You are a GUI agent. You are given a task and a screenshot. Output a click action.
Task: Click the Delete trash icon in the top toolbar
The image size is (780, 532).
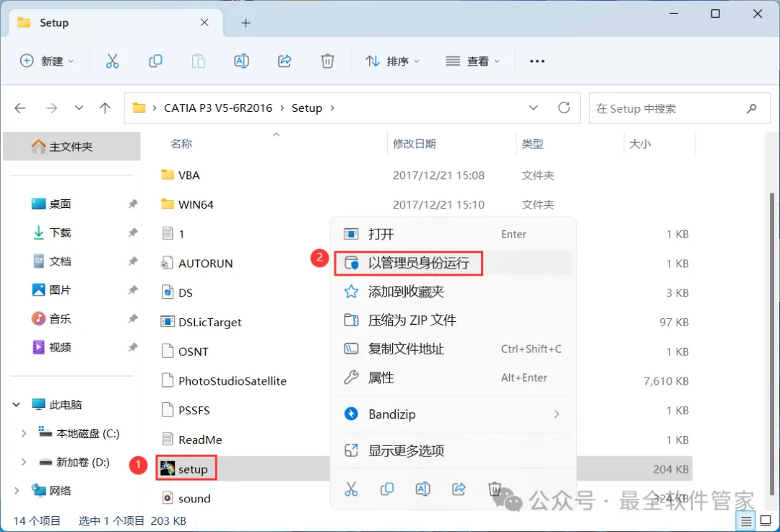(327, 61)
